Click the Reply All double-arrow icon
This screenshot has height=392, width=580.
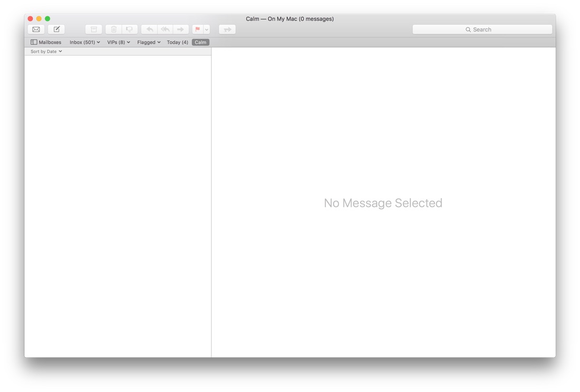point(165,29)
